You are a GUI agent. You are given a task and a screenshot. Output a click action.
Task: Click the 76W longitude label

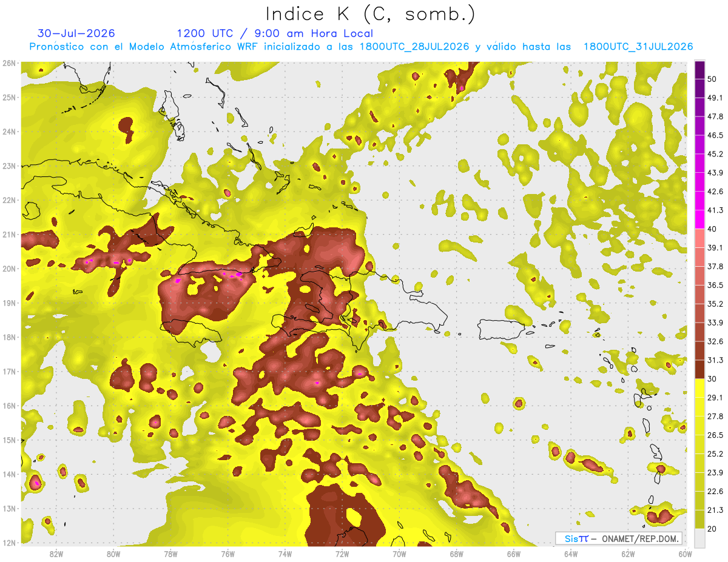click(x=227, y=554)
